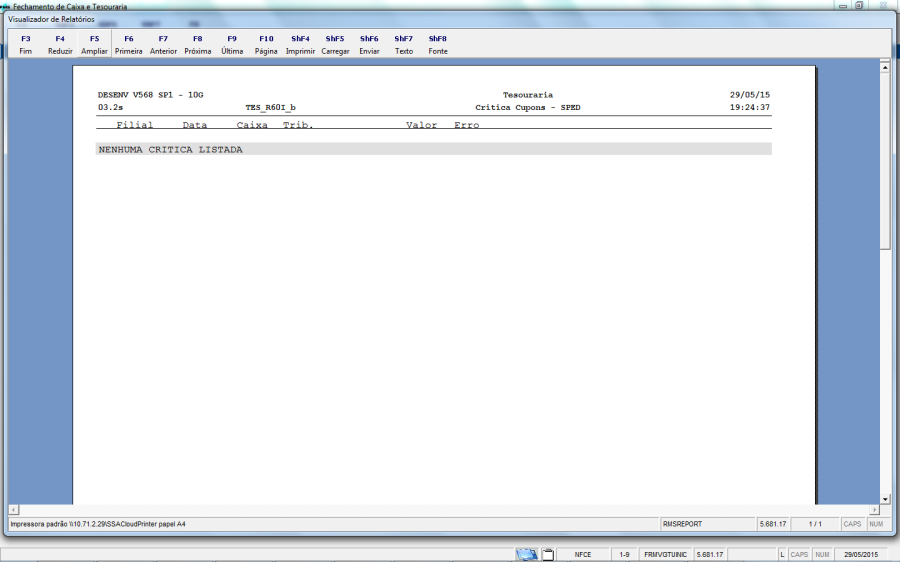Click F3 Fim to close the report

tap(26, 45)
